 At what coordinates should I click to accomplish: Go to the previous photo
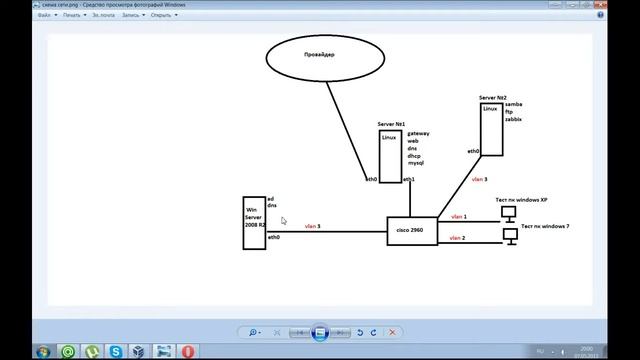[x=300, y=333]
